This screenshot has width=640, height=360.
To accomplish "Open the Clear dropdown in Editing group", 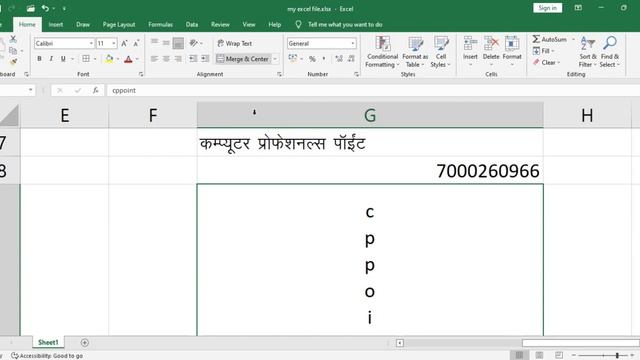I will 546,62.
